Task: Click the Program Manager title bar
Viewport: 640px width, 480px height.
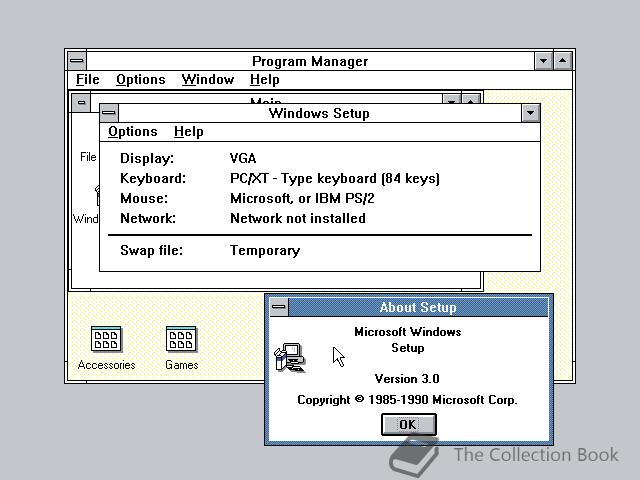Action: coord(310,61)
